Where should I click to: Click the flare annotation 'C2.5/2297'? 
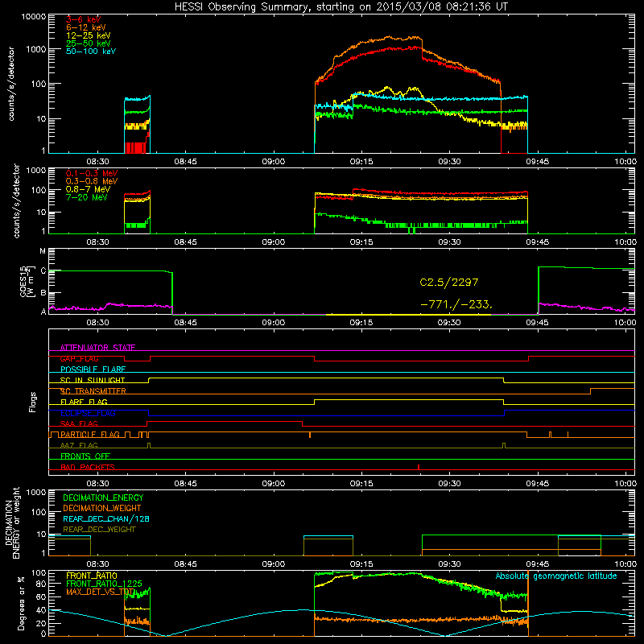tap(449, 283)
